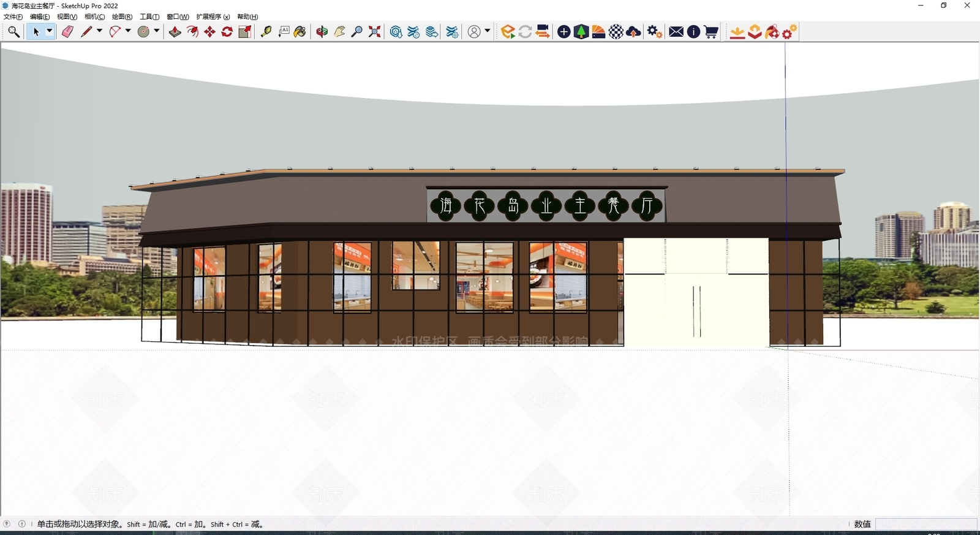980x535 pixels.
Task: Click the Zoom Extents tool
Action: pos(375,32)
